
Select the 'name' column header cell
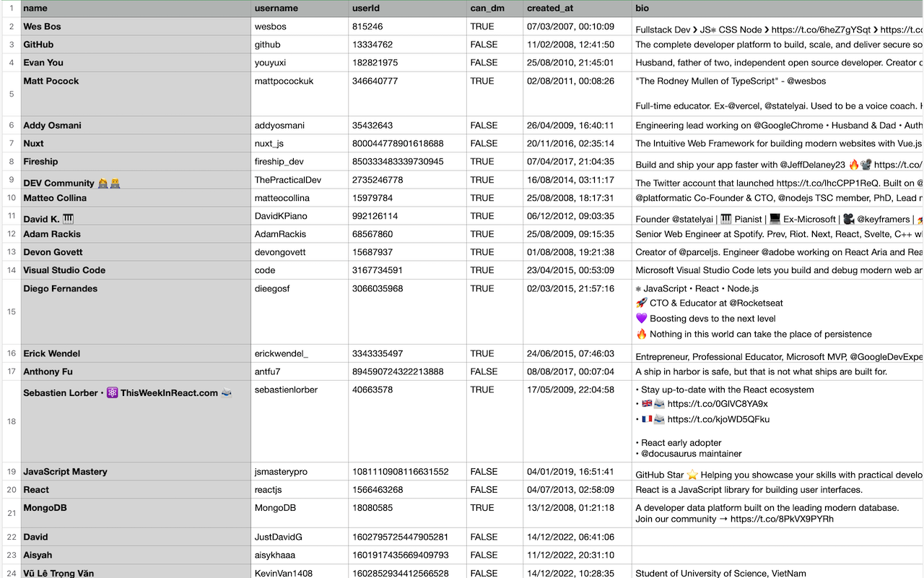tap(136, 9)
